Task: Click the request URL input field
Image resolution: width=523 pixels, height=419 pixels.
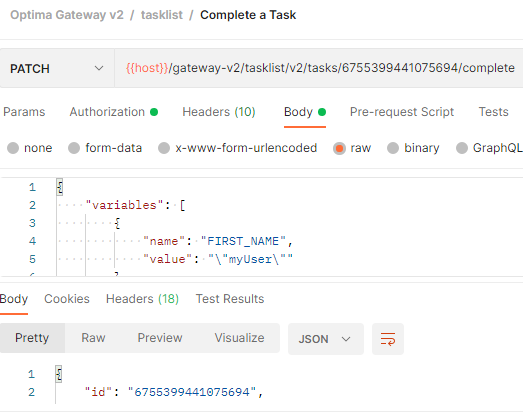Action: pyautogui.click(x=319, y=68)
